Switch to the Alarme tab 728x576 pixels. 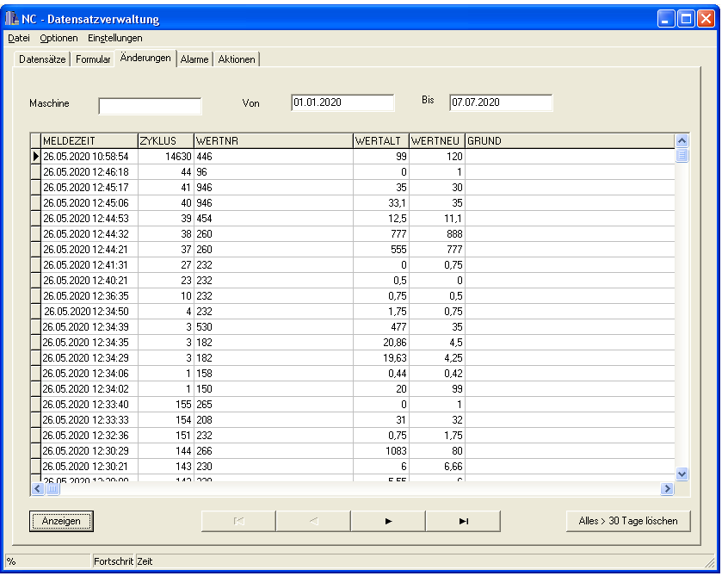pos(194,59)
